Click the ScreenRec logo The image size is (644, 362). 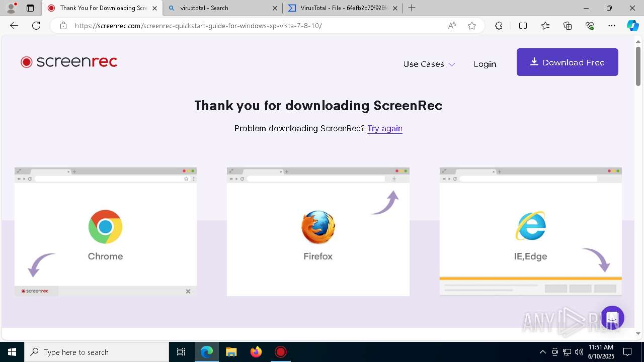point(69,62)
